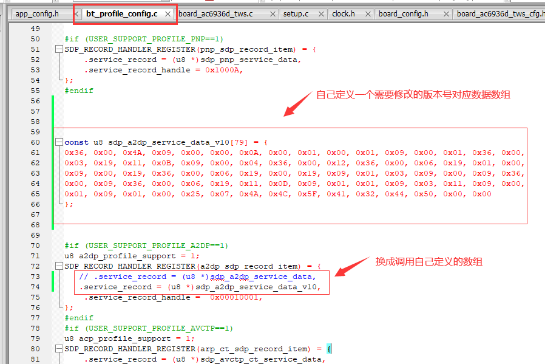The image size is (545, 364).
Task: Click on ".service_record_handle" at line 53
Action: (137, 70)
